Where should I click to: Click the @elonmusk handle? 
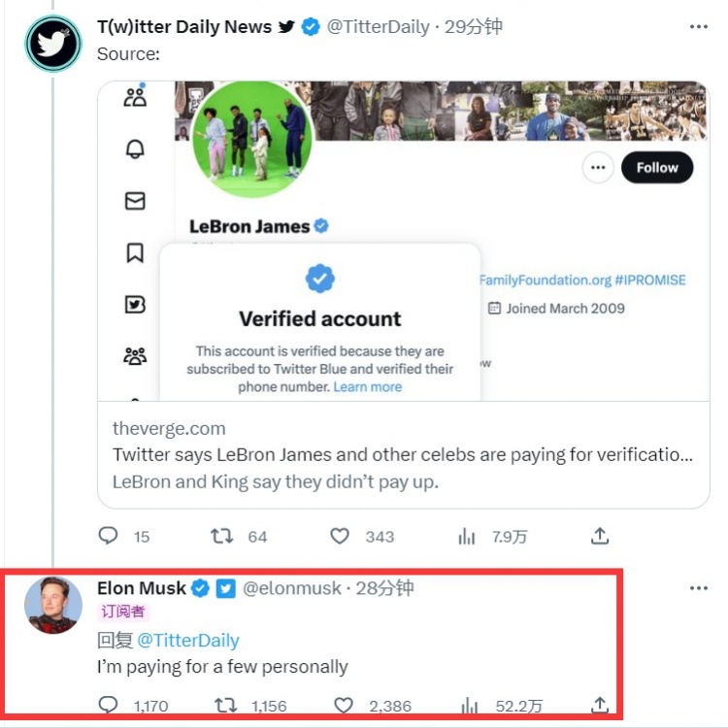[291, 588]
